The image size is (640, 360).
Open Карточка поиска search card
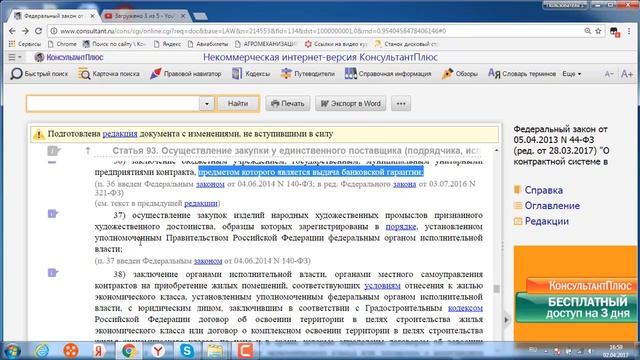[109, 74]
